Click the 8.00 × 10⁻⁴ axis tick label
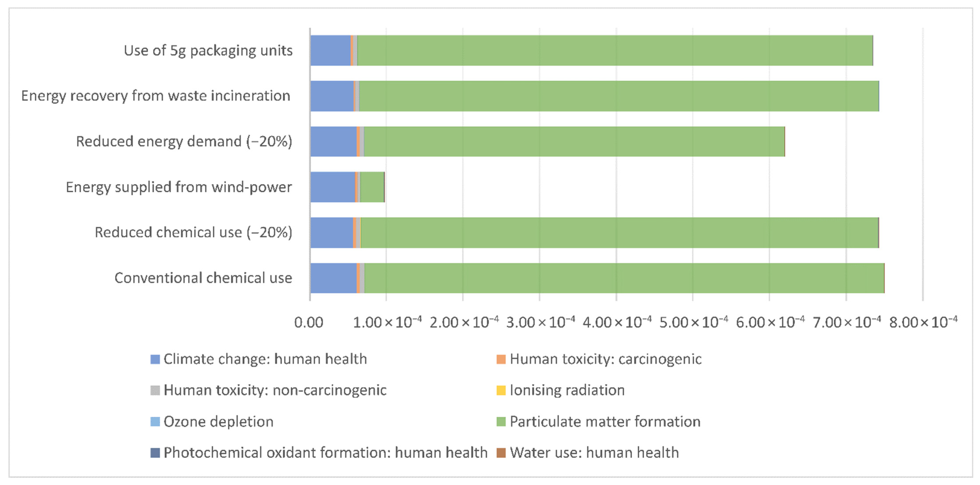The image size is (980, 485). pyautogui.click(x=923, y=323)
